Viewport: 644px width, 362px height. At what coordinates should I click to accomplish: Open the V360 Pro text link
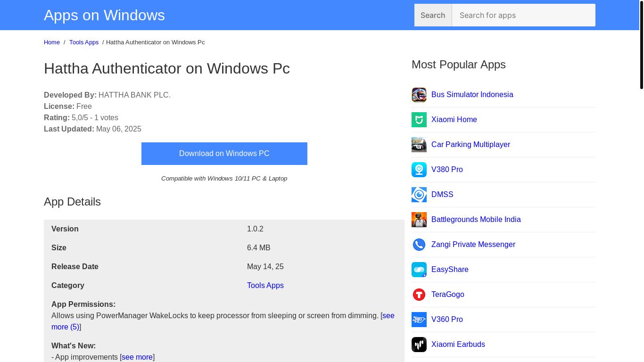click(447, 320)
